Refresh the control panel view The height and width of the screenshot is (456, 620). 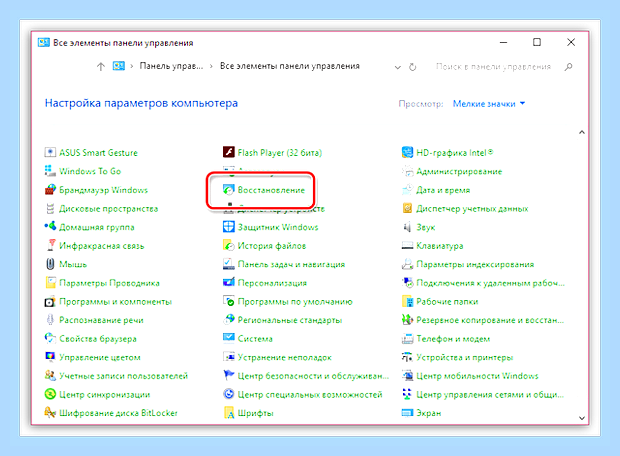(413, 67)
